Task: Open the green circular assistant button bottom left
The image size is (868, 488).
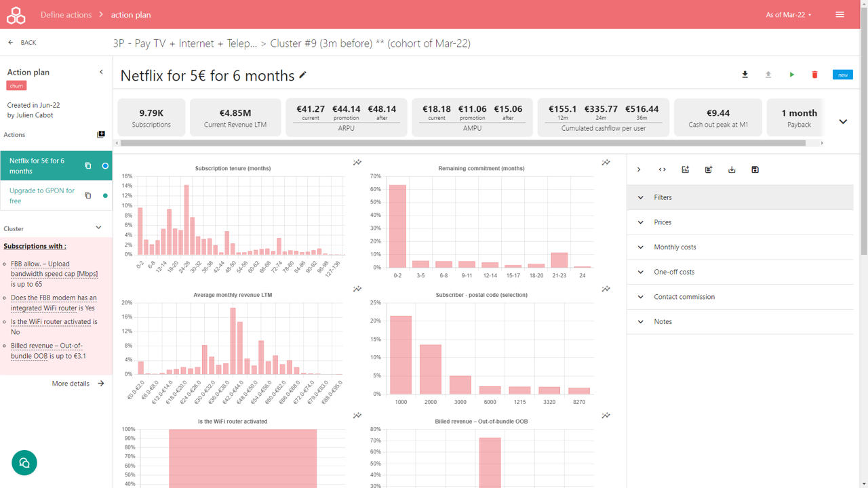Action: [24, 462]
